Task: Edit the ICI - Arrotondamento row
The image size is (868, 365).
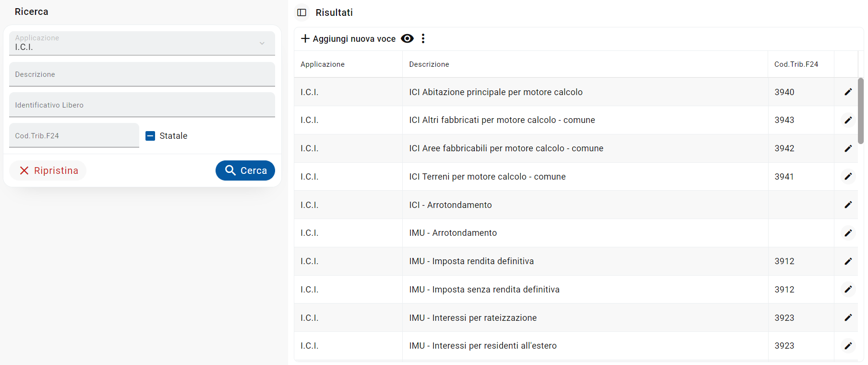Action: tap(848, 205)
